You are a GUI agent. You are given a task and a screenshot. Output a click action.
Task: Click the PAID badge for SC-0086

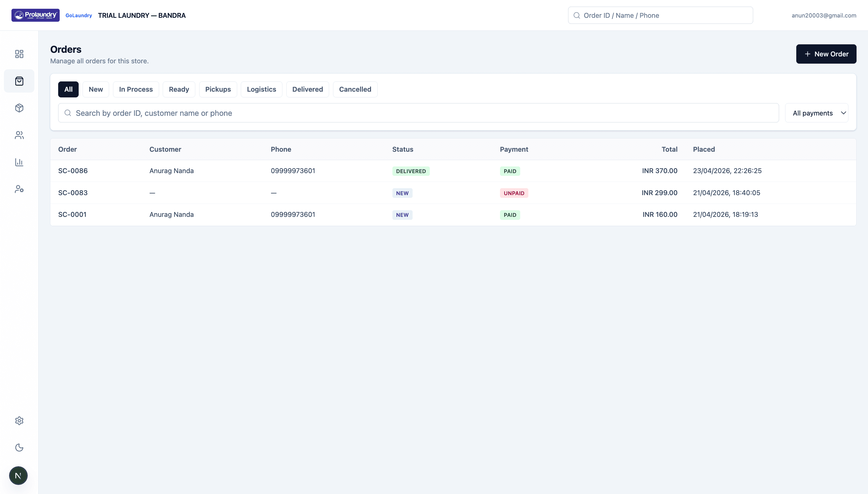(510, 171)
